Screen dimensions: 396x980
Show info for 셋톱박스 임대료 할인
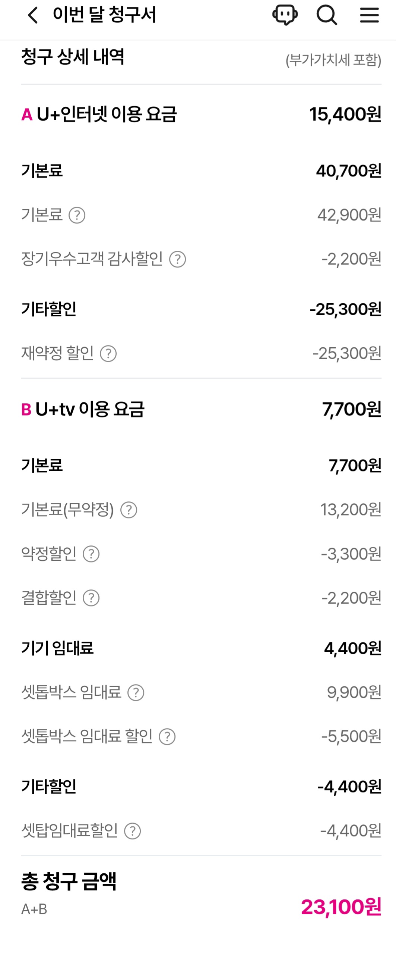[167, 737]
